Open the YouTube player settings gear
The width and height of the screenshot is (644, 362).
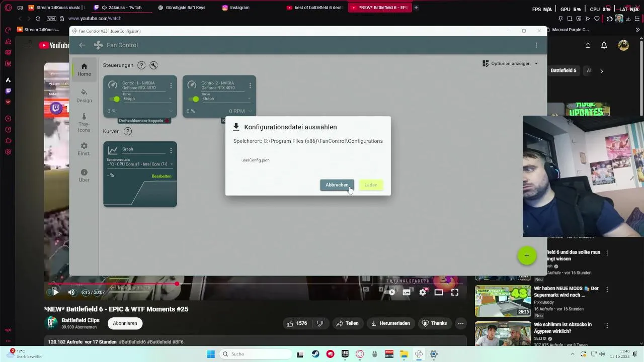[423, 292]
